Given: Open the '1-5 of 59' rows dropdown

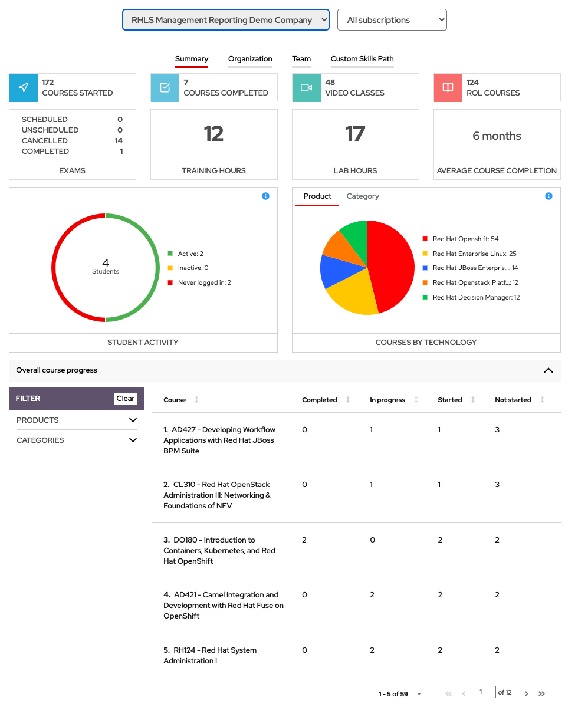Looking at the screenshot, I should coord(418,694).
